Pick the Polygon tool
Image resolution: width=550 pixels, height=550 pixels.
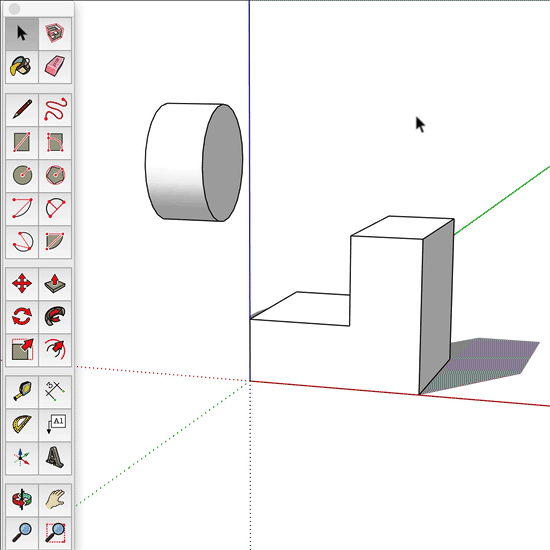(55, 176)
